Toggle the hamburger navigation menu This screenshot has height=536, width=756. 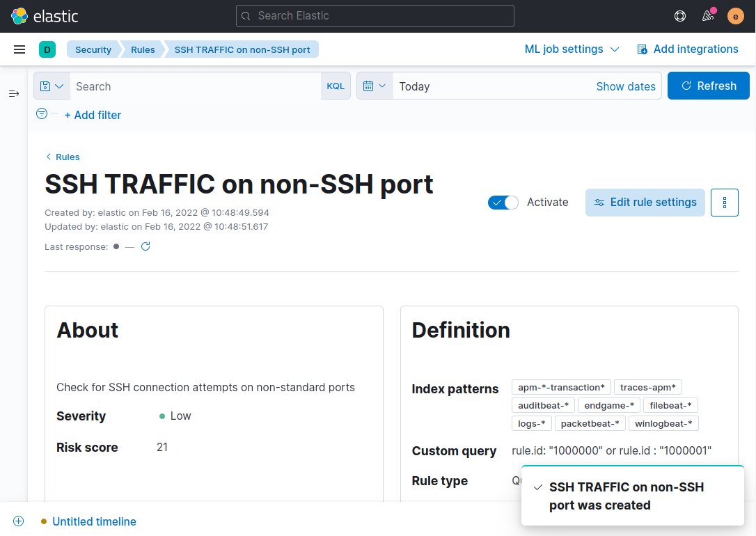pyautogui.click(x=19, y=49)
